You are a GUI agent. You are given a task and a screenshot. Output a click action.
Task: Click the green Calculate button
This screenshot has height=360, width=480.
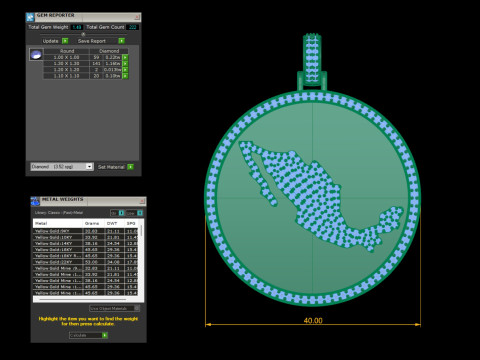pyautogui.click(x=105, y=335)
